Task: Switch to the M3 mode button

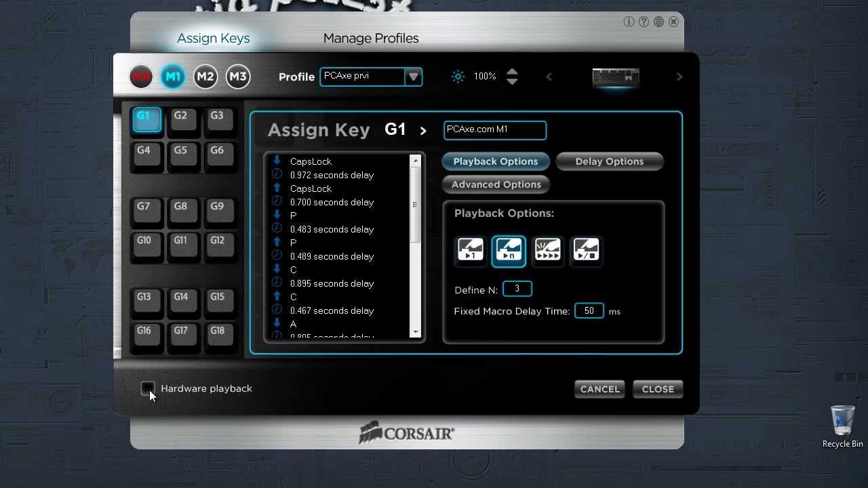Action: (x=238, y=77)
